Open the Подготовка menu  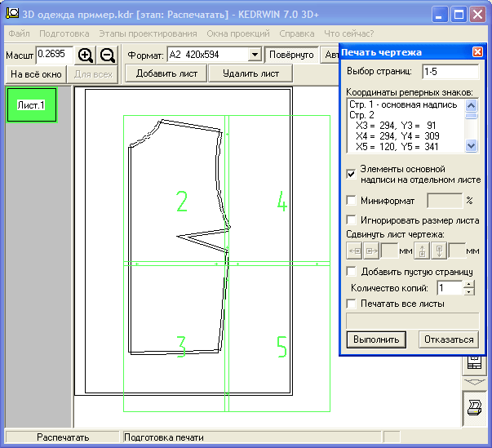(x=64, y=33)
